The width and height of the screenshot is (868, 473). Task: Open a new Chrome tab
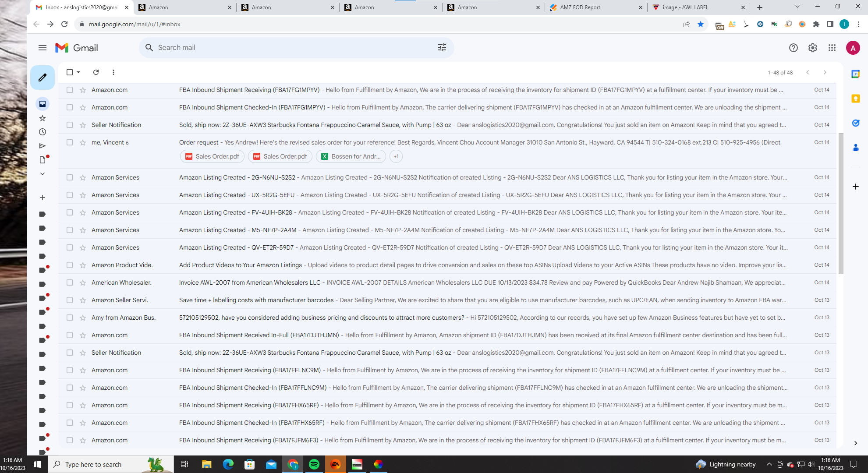point(760,7)
